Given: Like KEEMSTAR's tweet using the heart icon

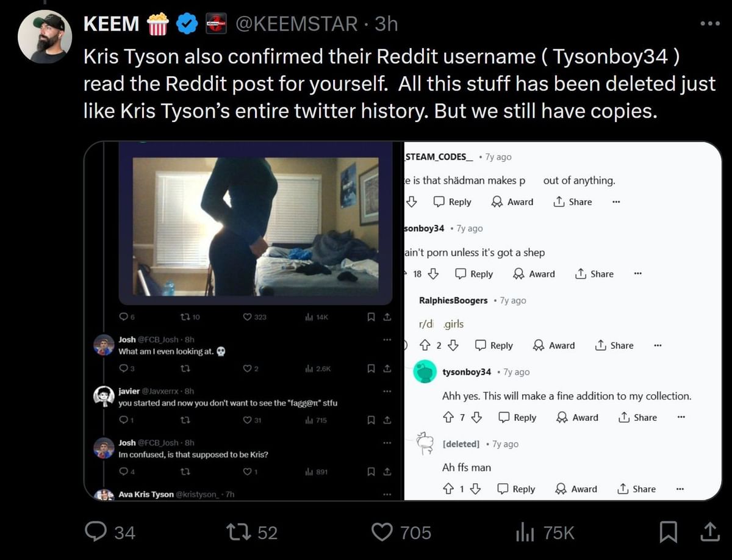Looking at the screenshot, I should (381, 532).
